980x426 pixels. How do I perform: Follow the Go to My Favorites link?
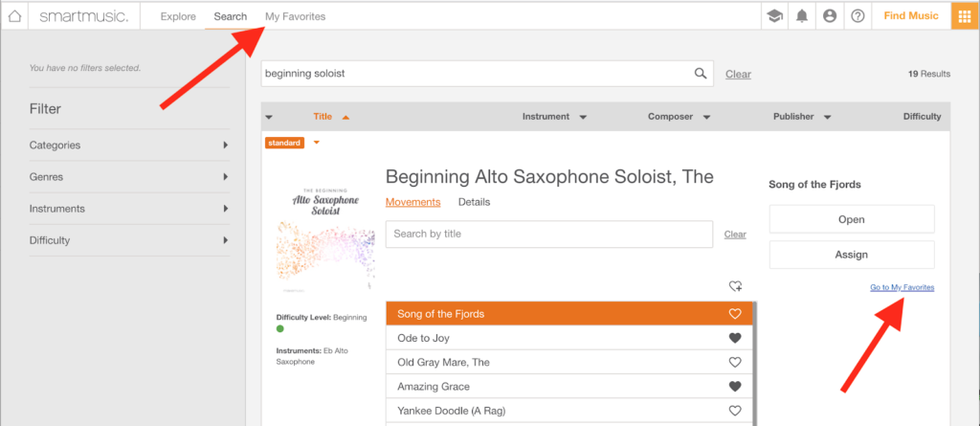[902, 287]
